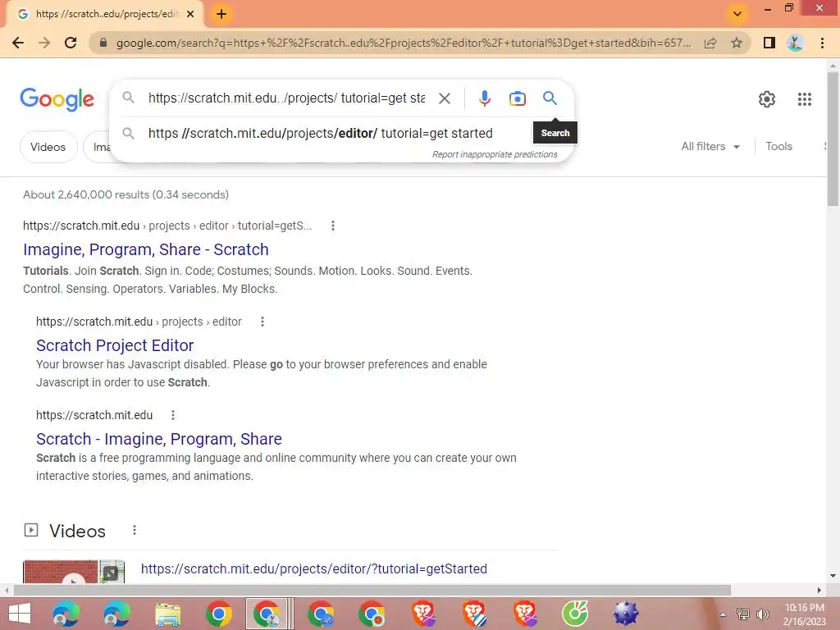840x630 pixels.
Task: Open the volume control in tray
Action: point(762,614)
